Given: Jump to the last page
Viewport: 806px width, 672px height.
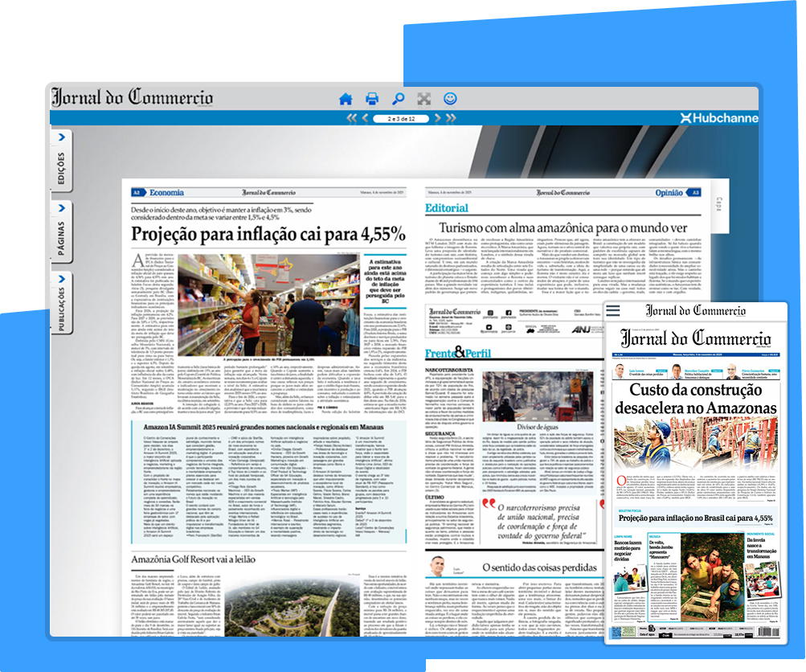Looking at the screenshot, I should pyautogui.click(x=451, y=118).
